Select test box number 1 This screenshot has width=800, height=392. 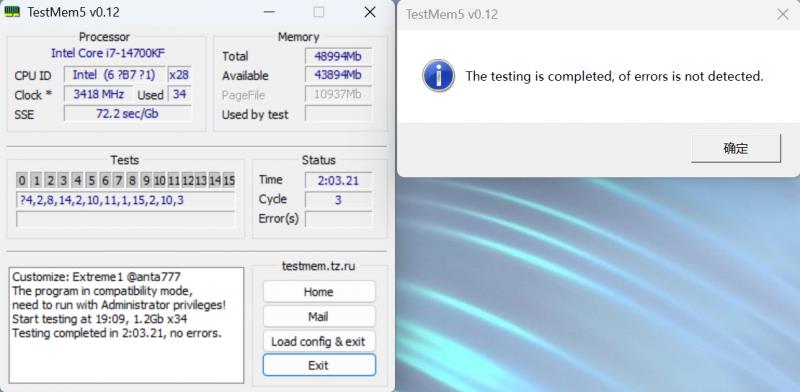point(36,180)
